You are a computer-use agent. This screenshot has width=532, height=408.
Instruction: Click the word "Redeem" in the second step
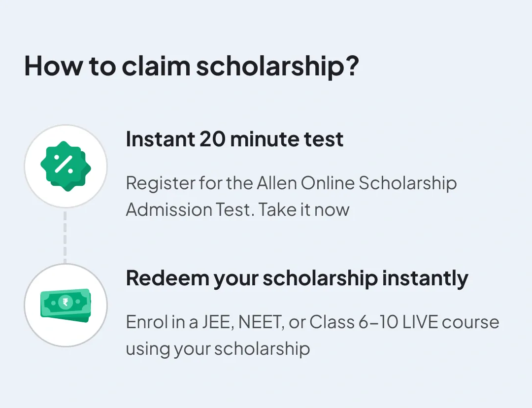click(x=167, y=278)
